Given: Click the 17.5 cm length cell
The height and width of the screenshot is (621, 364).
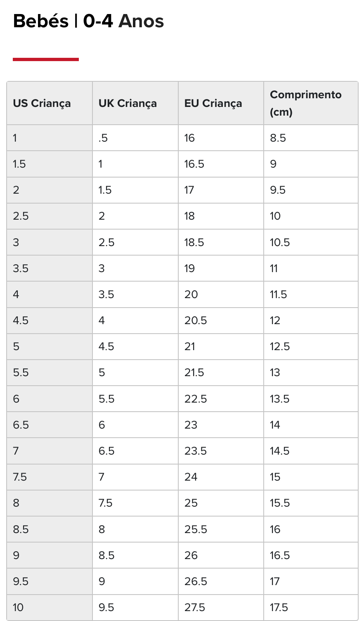Looking at the screenshot, I should (x=279, y=607).
